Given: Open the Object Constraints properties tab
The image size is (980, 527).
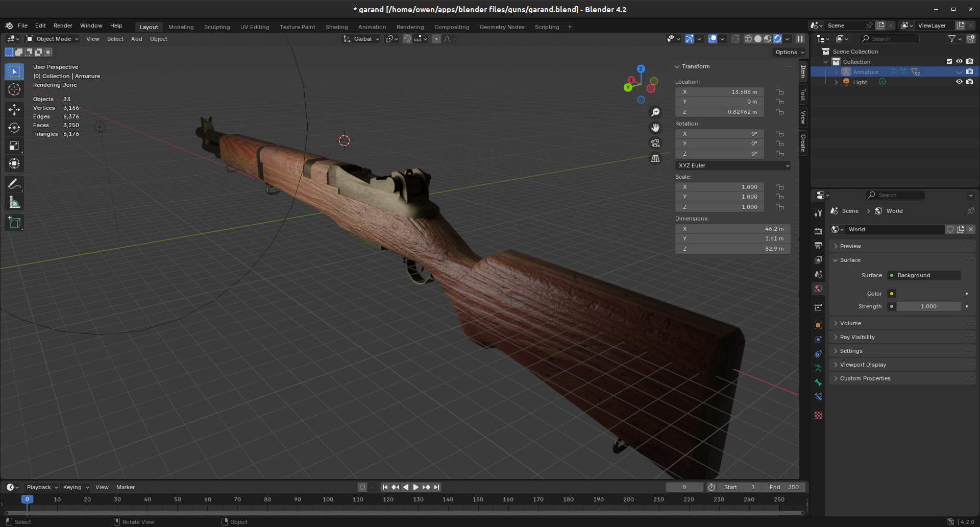Looking at the screenshot, I should click(x=818, y=353).
